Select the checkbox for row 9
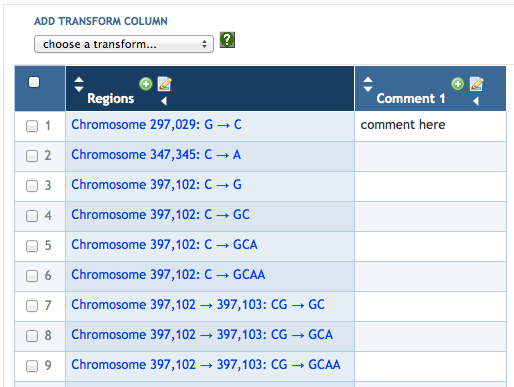Image resolution: width=514 pixels, height=387 pixels. click(32, 366)
